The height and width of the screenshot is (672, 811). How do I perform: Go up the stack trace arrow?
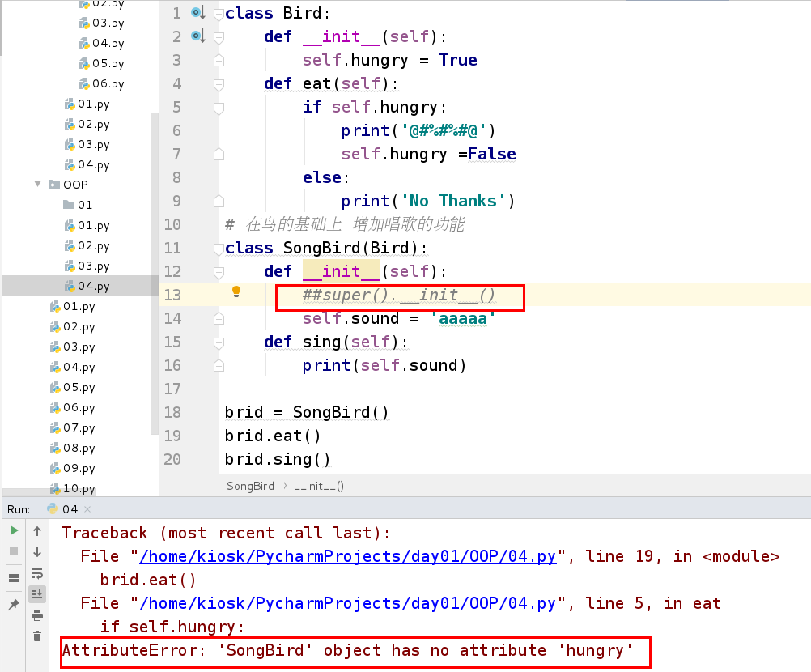point(37,531)
